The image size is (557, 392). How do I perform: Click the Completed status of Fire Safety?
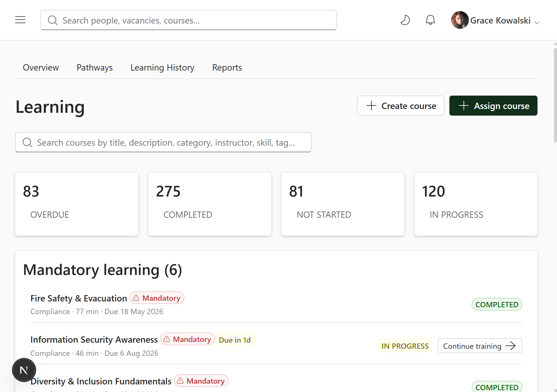[497, 304]
